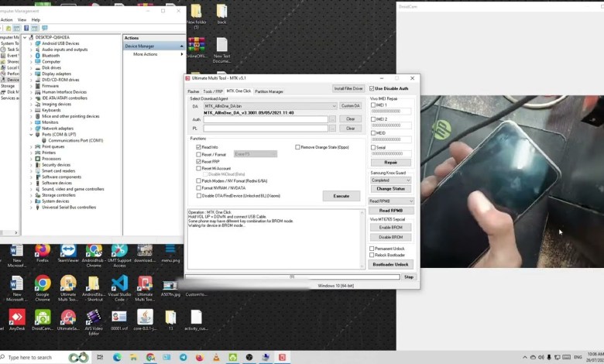Click the Task View taskbar icon
Image resolution: width=604 pixels, height=364 pixels.
click(x=100, y=358)
